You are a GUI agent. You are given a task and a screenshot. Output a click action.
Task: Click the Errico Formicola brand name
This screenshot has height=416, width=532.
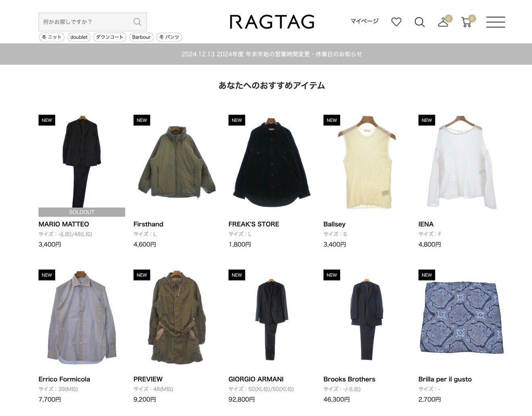coord(64,379)
